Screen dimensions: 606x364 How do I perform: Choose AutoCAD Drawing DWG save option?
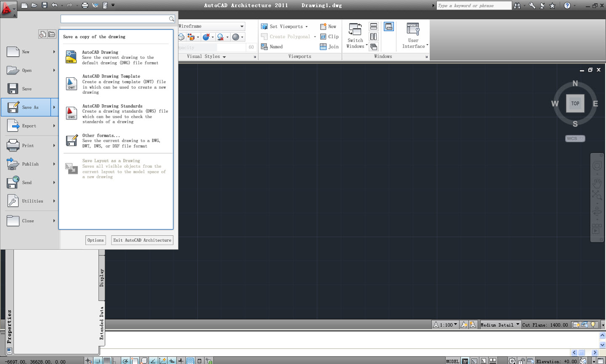point(116,57)
